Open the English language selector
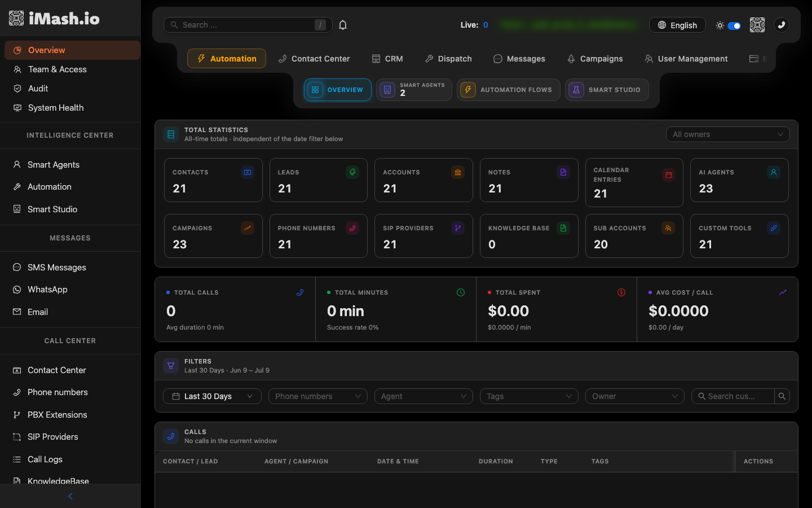 coord(677,25)
